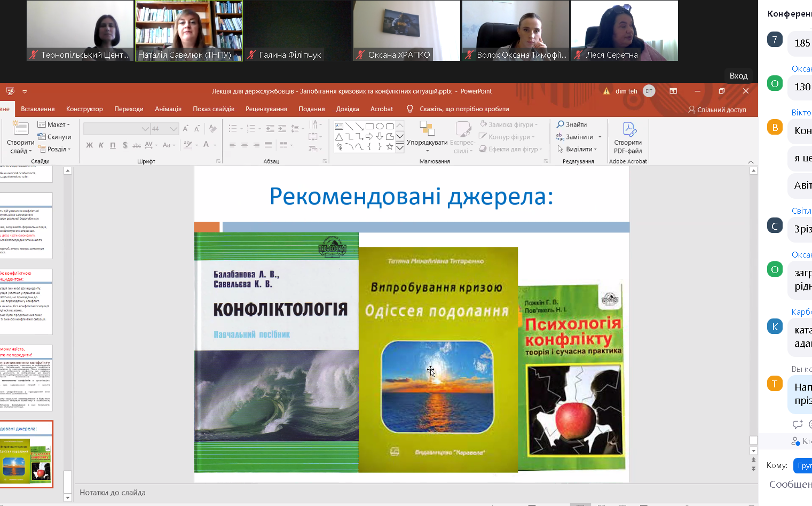Image resolution: width=812 pixels, height=506 pixels.
Task: Select the triangle shape in gallery
Action: tap(339, 136)
